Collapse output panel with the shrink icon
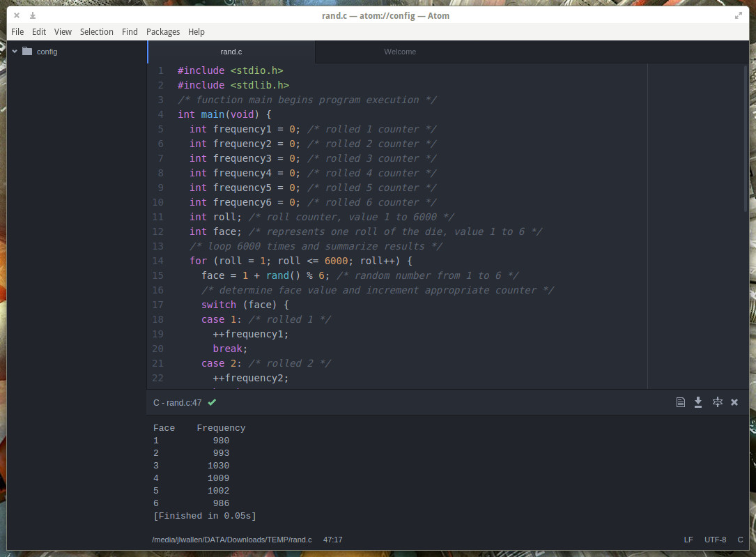Image resolution: width=756 pixels, height=557 pixels. (x=717, y=402)
